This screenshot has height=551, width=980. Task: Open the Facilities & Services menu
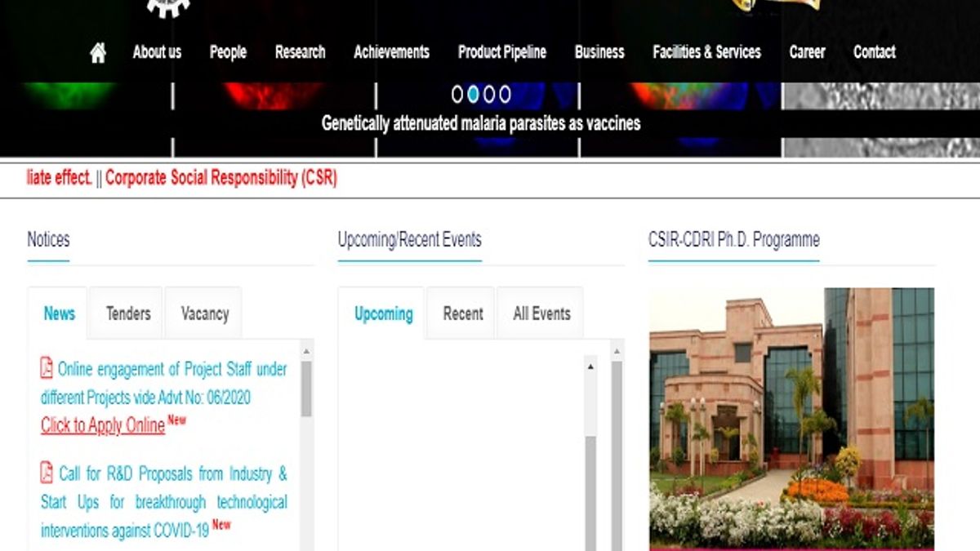pos(706,52)
